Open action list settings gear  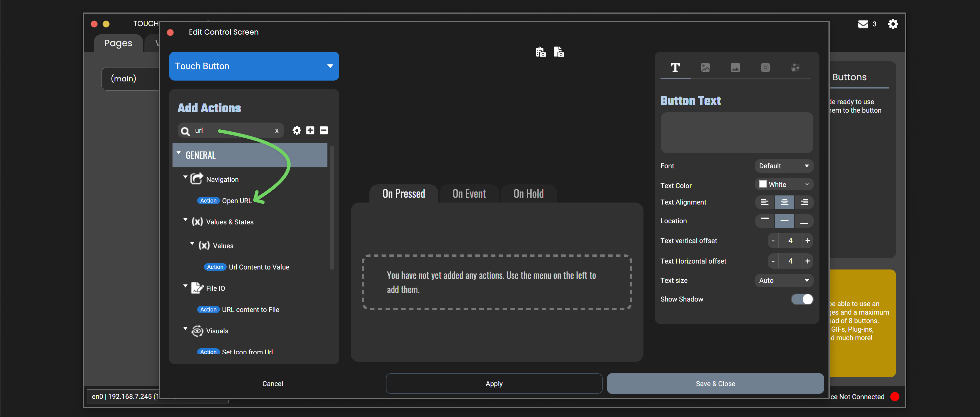296,130
